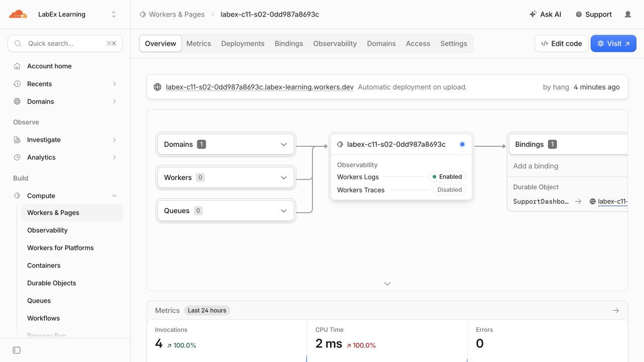Switch to the Settings tab

(454, 43)
